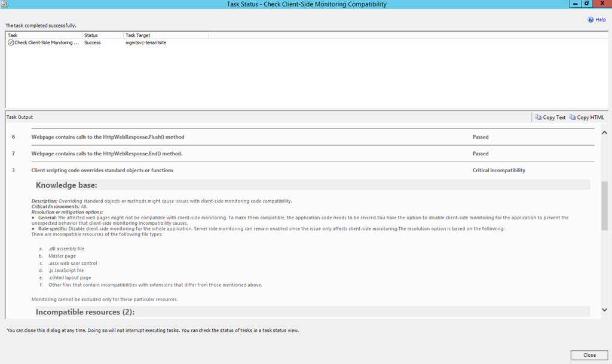Screen dimensions: 612x364
Task: Open the title bar application icon menu
Action: click(x=5, y=4)
